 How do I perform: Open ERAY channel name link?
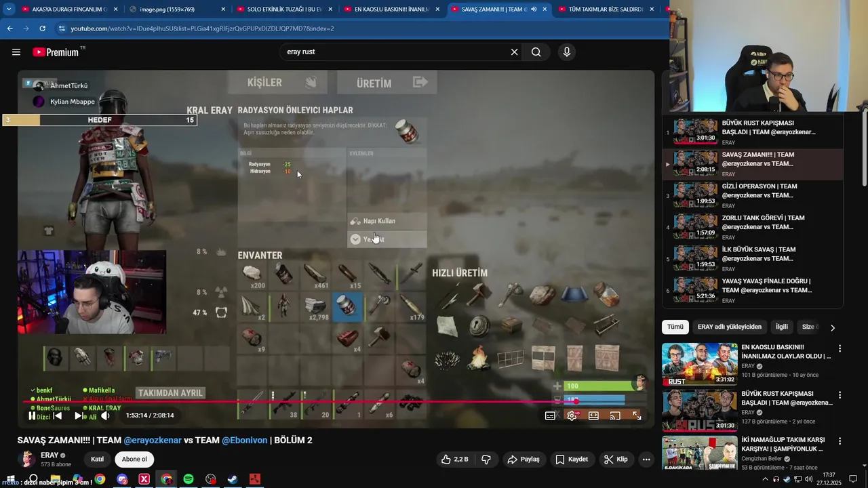tap(50, 455)
